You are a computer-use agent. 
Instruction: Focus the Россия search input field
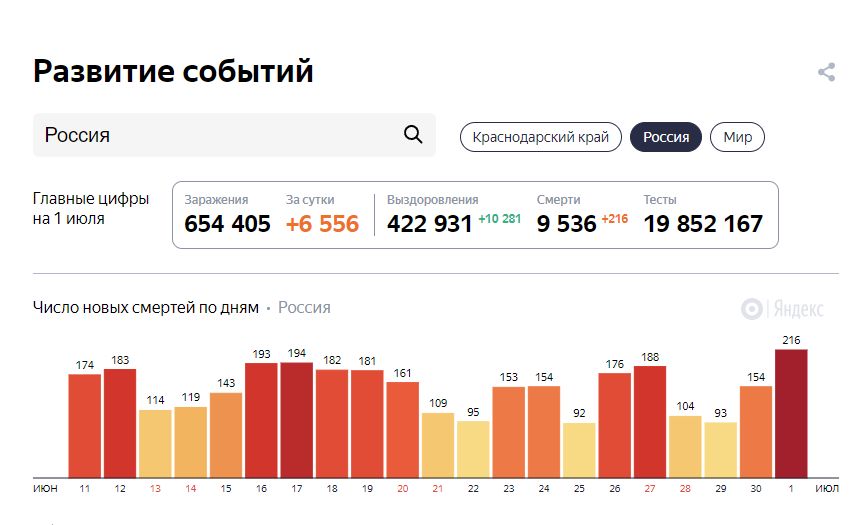(215, 135)
